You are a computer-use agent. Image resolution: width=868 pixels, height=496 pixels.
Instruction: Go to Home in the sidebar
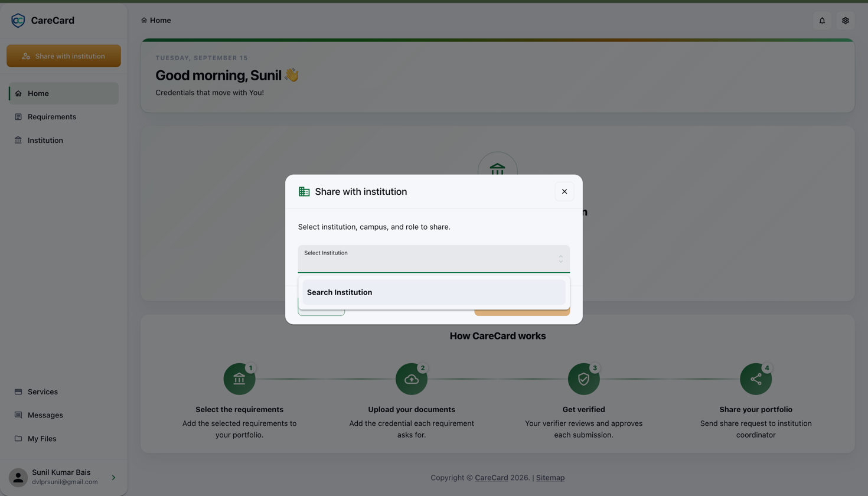point(64,93)
